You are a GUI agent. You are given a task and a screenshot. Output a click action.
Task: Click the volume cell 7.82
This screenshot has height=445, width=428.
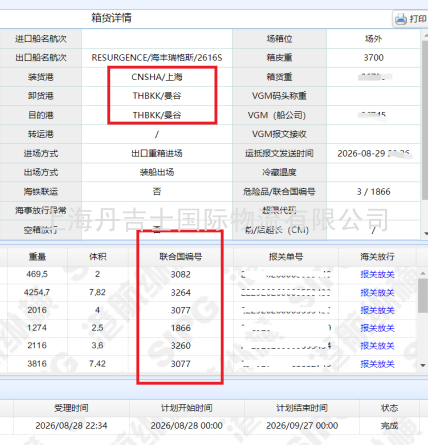tap(97, 292)
